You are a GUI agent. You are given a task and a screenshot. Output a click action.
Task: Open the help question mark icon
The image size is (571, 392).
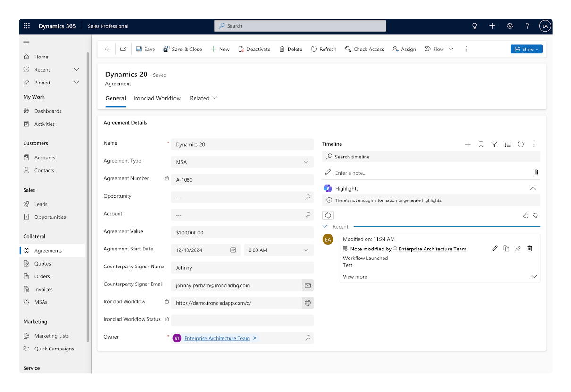click(x=528, y=26)
